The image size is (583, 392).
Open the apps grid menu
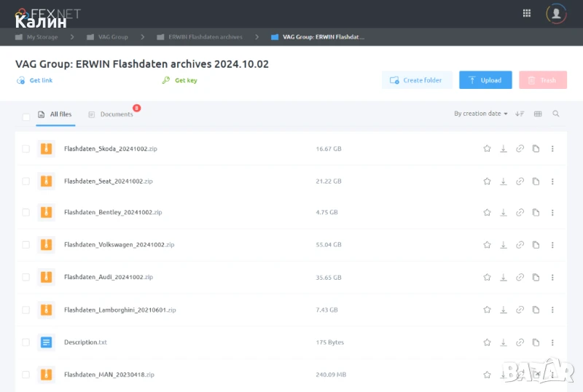point(527,13)
